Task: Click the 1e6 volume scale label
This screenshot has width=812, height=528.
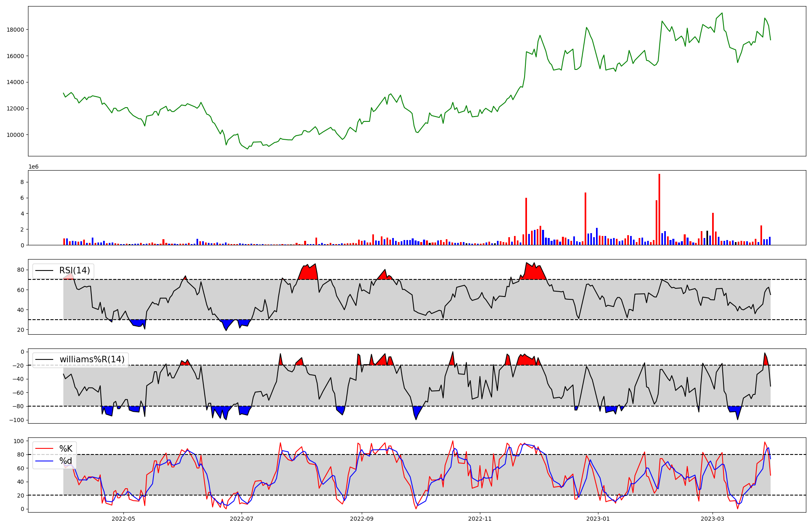Action: point(33,167)
